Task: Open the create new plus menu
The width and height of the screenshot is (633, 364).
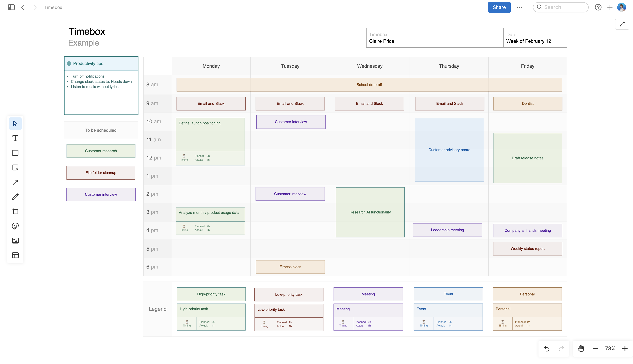Action: coord(610,7)
